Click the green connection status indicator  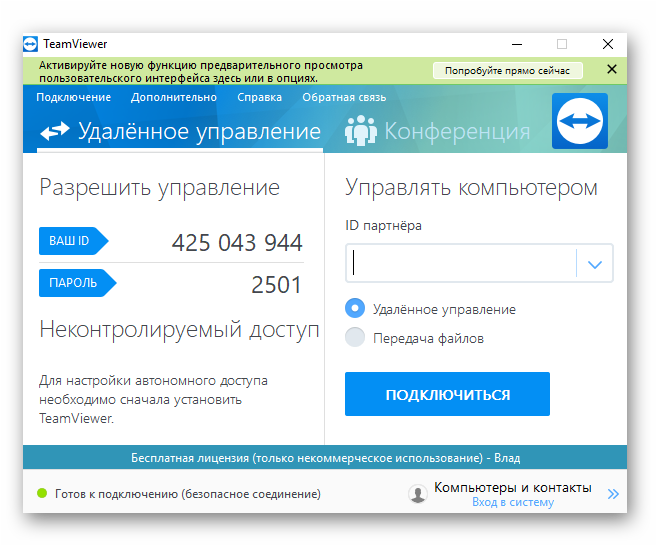point(42,494)
